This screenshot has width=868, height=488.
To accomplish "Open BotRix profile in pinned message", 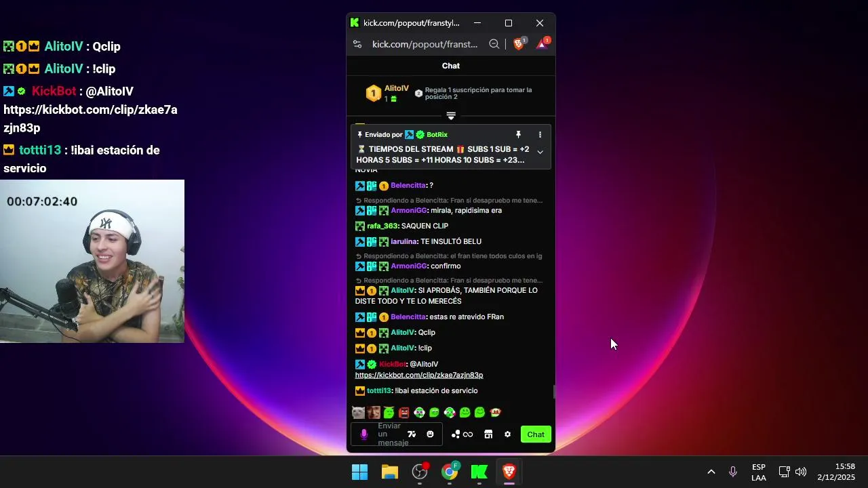I will [437, 135].
